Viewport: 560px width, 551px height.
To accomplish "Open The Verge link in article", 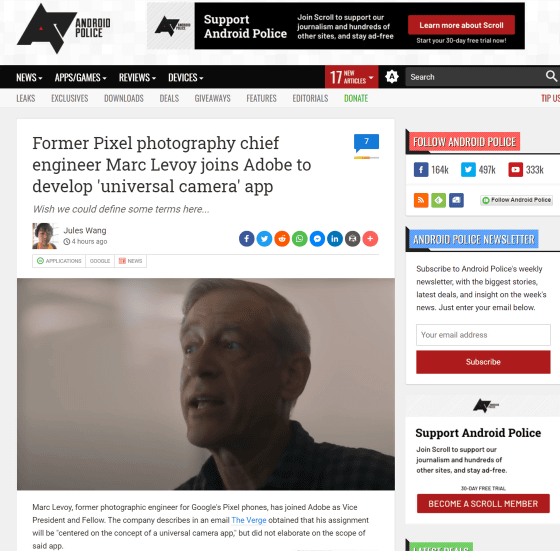I will (x=249, y=520).
